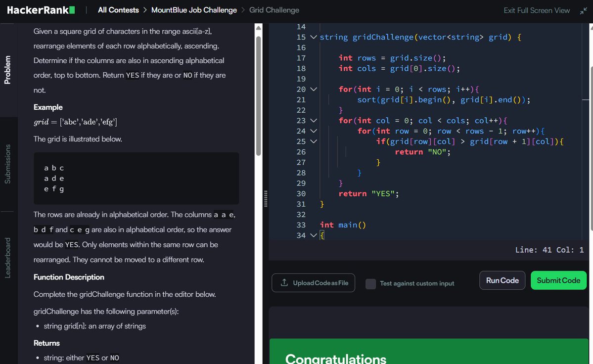Collapse the if block fold arrow on line 25
593x364 pixels.
[314, 141]
